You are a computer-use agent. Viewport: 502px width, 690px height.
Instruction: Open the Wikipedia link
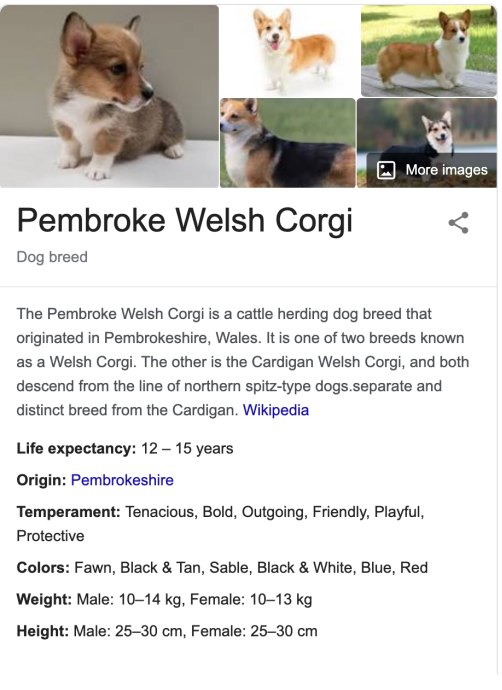click(276, 410)
